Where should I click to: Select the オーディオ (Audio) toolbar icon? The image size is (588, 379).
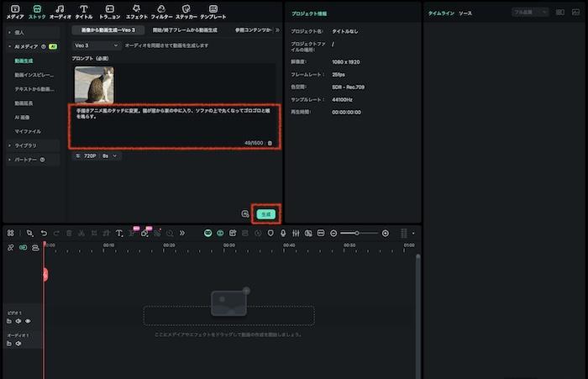60,11
